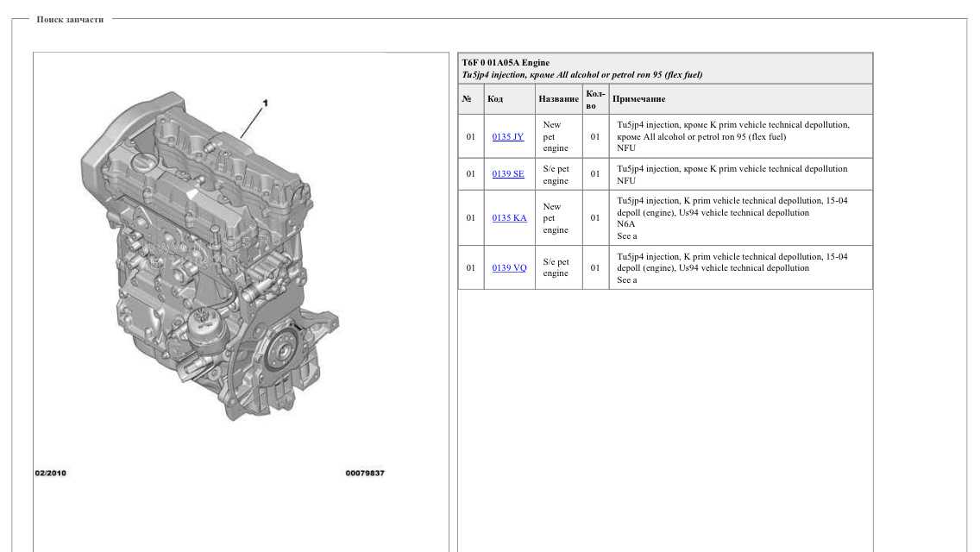Click the engine diagram illustration

pyautogui.click(x=210, y=256)
